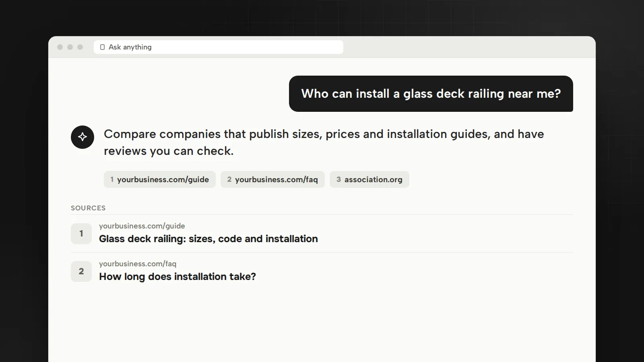The image size is (644, 362).
Task: Open source 'Glass deck railing: sizes, code and installation'
Action: 208,239
